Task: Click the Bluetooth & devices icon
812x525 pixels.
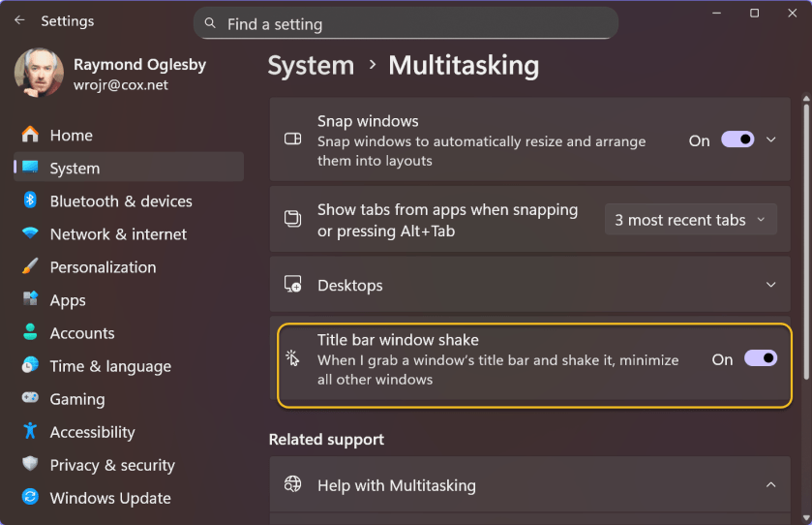Action: [30, 201]
